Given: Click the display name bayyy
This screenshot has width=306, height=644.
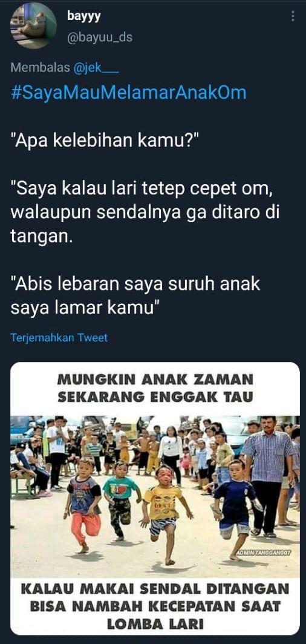Looking at the screenshot, I should pos(83,16).
